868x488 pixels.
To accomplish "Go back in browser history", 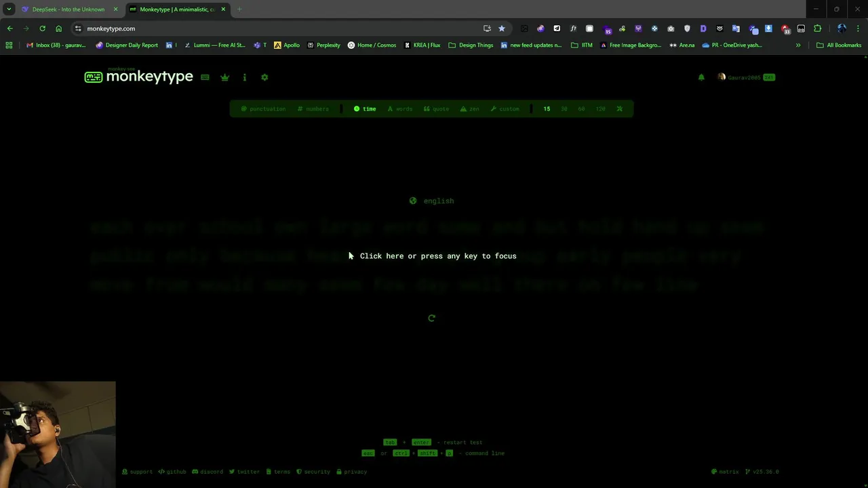I will tap(9, 28).
